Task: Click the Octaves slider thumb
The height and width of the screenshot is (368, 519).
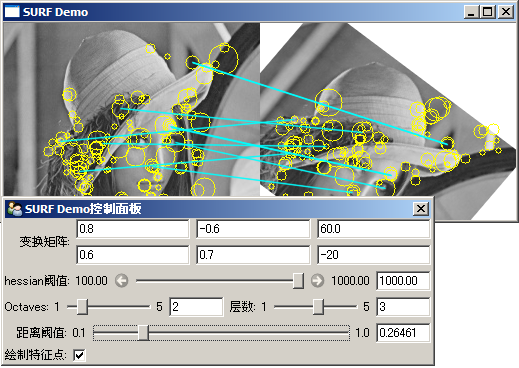Action: [x=82, y=307]
